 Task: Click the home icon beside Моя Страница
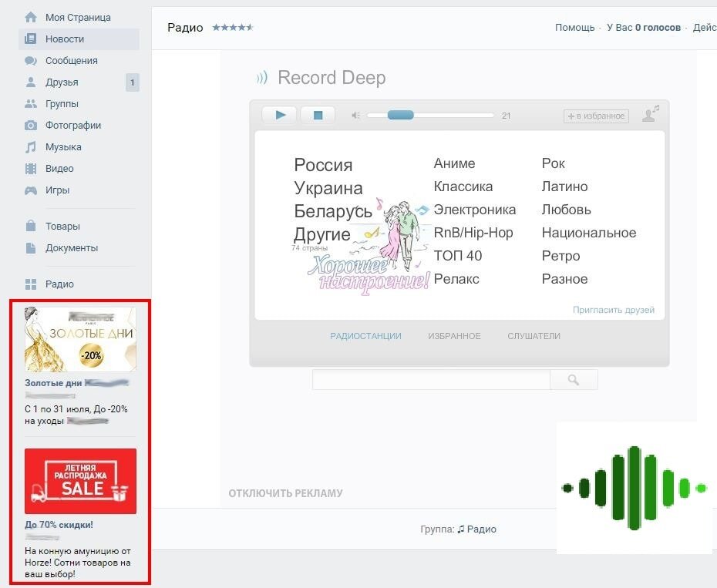tap(31, 18)
